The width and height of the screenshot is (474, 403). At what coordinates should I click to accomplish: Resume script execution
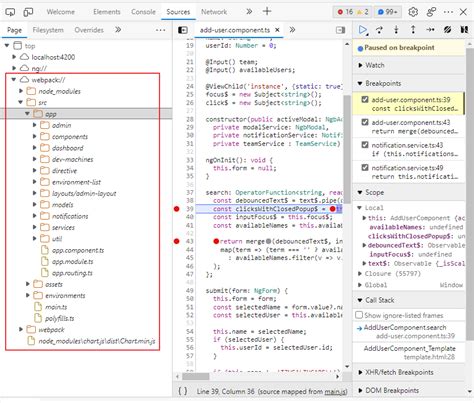click(363, 30)
